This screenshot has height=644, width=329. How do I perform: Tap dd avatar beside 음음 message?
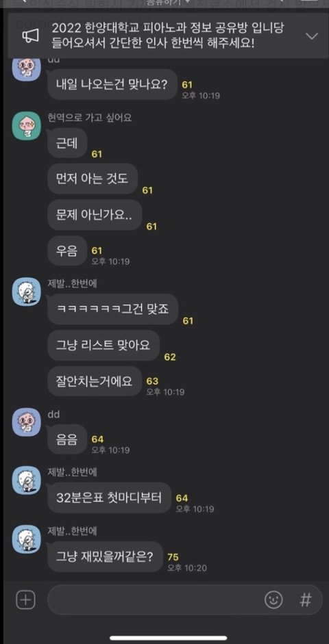click(x=26, y=422)
